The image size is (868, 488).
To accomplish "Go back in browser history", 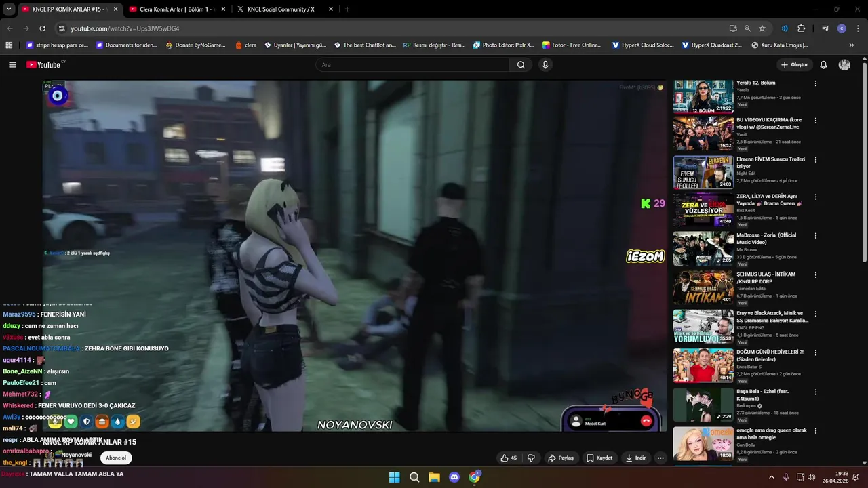I will click(10, 28).
